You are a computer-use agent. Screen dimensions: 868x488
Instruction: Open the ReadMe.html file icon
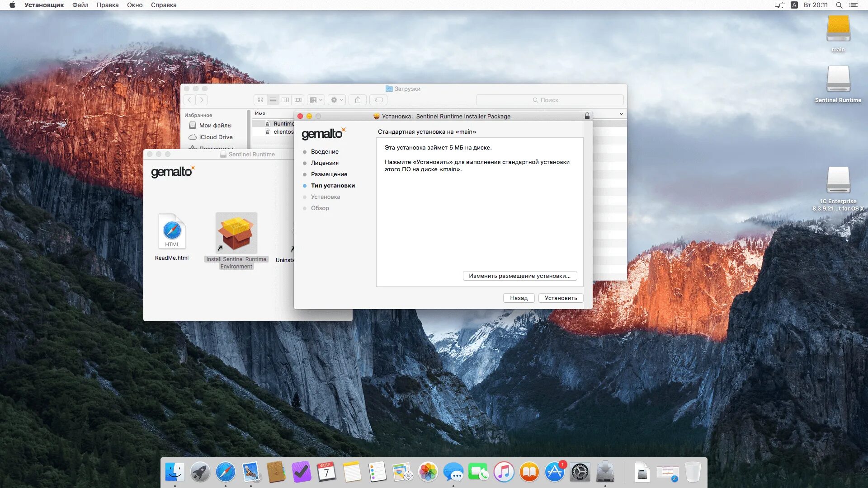[x=172, y=231]
